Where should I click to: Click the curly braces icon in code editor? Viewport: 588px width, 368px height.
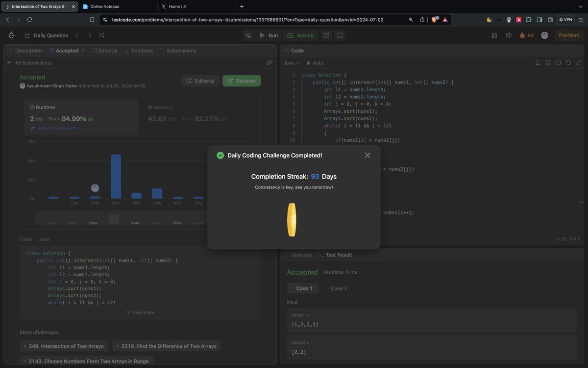click(558, 63)
